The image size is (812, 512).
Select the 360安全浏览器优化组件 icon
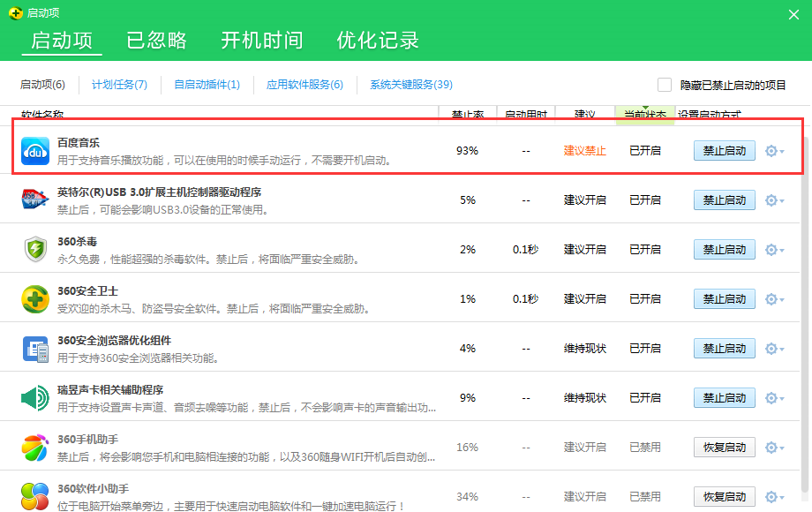pyautogui.click(x=34, y=348)
